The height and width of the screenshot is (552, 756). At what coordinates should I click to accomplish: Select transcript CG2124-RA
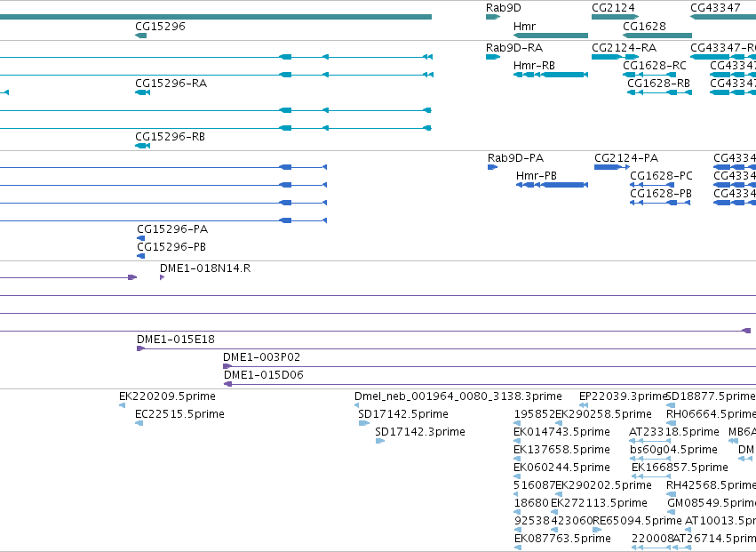click(624, 48)
